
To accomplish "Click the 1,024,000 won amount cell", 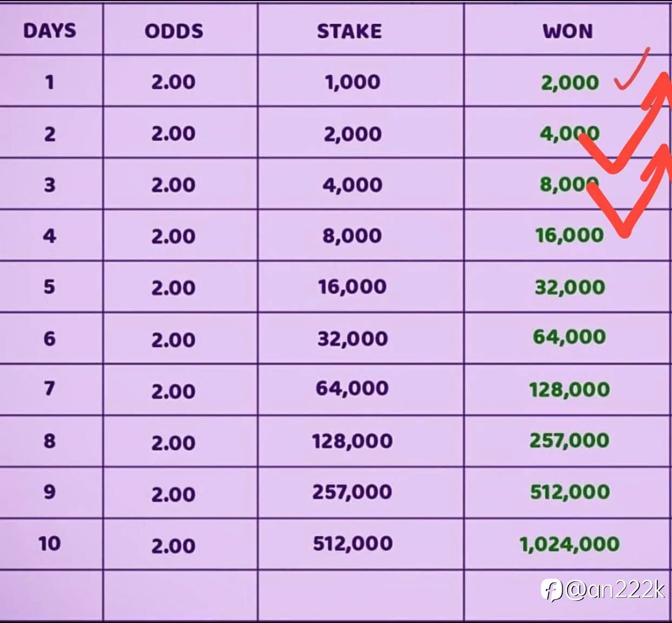I will pos(569,544).
